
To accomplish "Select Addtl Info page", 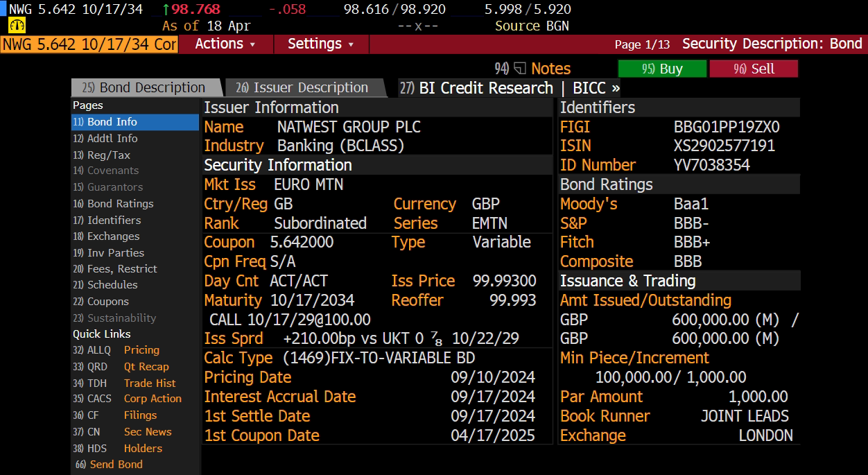I will pos(105,139).
